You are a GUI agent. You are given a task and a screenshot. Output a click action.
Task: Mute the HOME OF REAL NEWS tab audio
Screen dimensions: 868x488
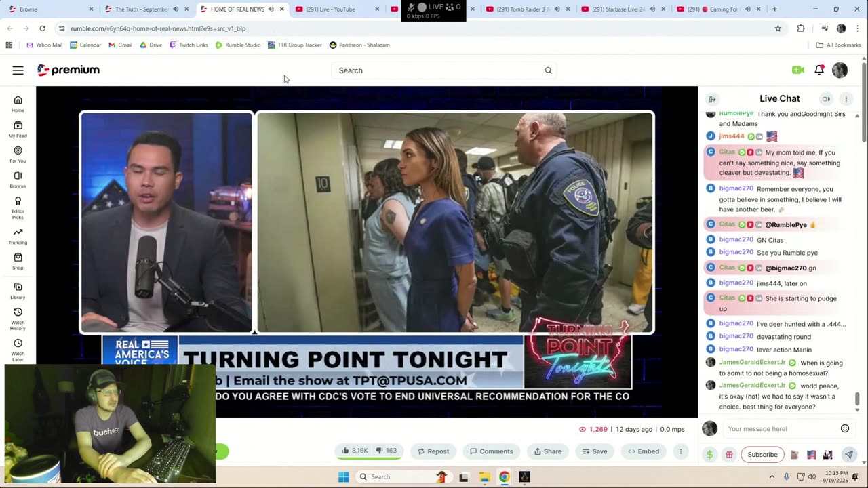[271, 9]
